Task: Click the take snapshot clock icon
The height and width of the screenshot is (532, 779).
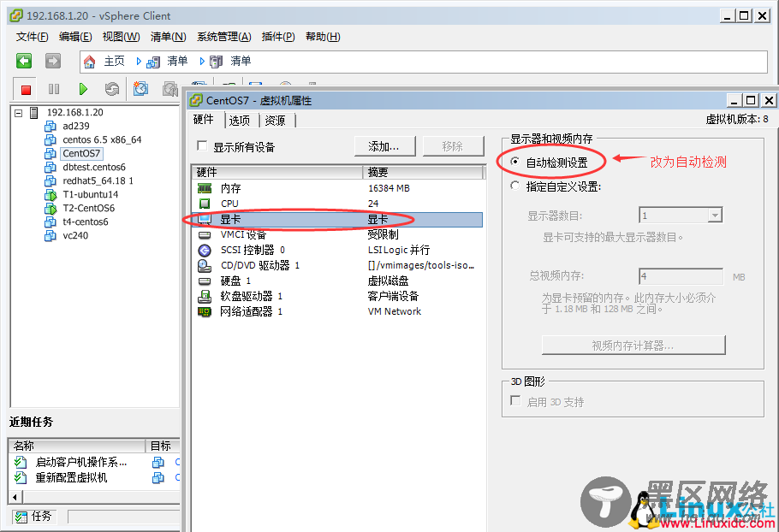Action: (140, 89)
